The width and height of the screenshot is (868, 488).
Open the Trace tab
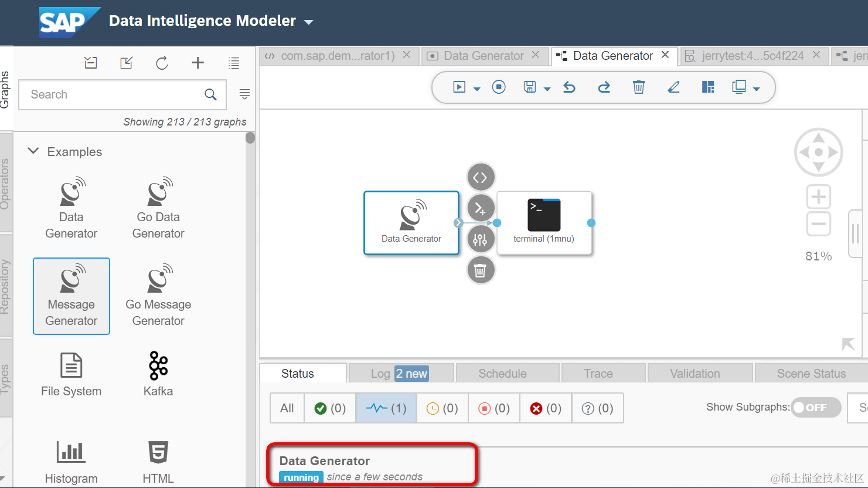[x=604, y=374]
